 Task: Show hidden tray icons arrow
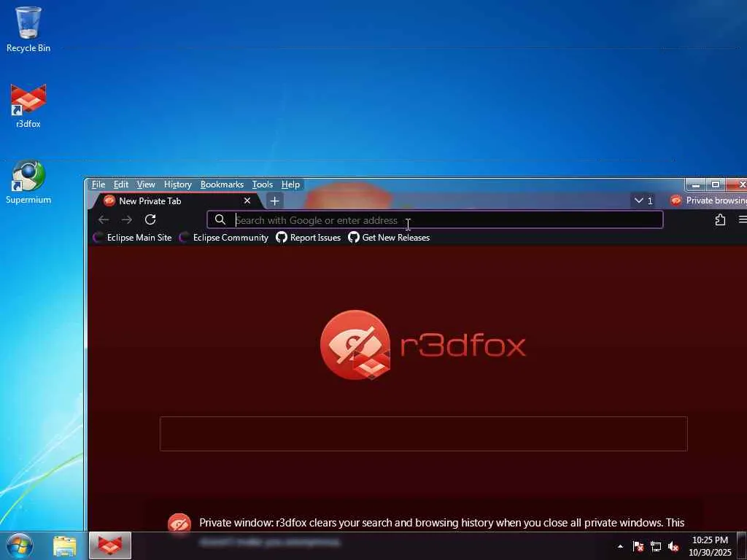click(x=620, y=546)
